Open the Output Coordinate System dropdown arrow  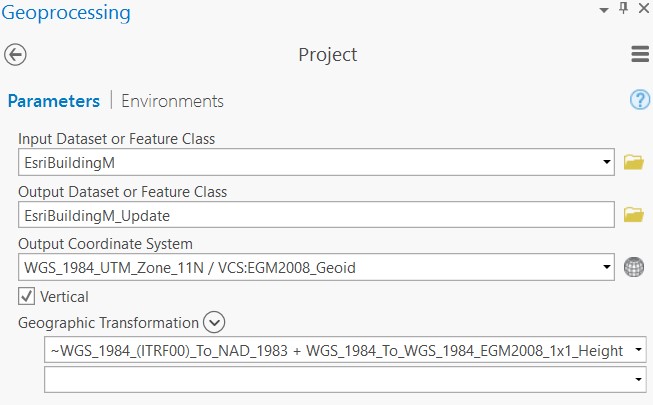[x=607, y=267]
